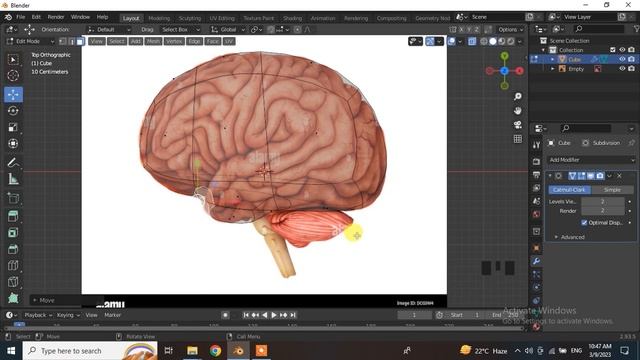This screenshot has width=640, height=360.
Task: Activate the Transform tool
Action: (x=13, y=144)
